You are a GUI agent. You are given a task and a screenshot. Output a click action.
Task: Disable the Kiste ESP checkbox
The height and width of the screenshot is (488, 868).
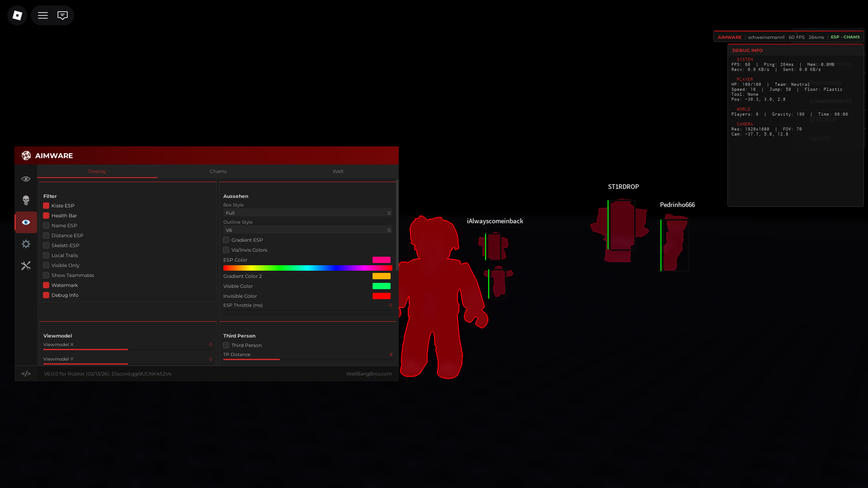pyautogui.click(x=46, y=206)
